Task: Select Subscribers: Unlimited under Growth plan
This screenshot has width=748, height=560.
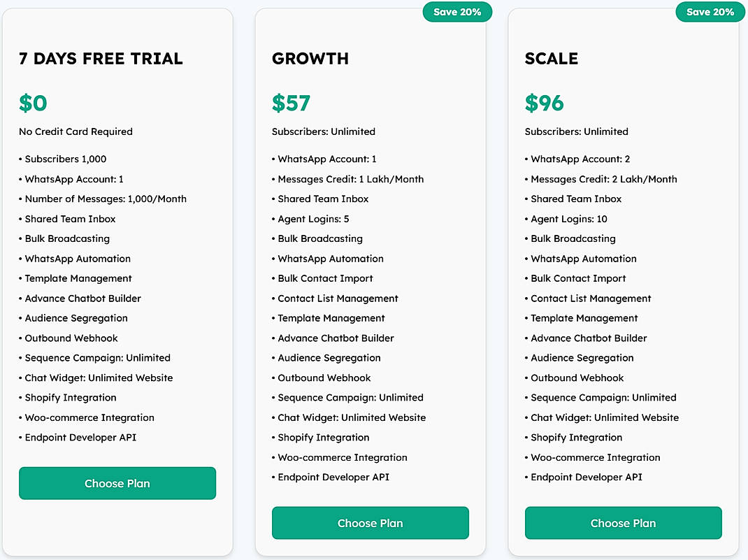Action: coord(318,131)
